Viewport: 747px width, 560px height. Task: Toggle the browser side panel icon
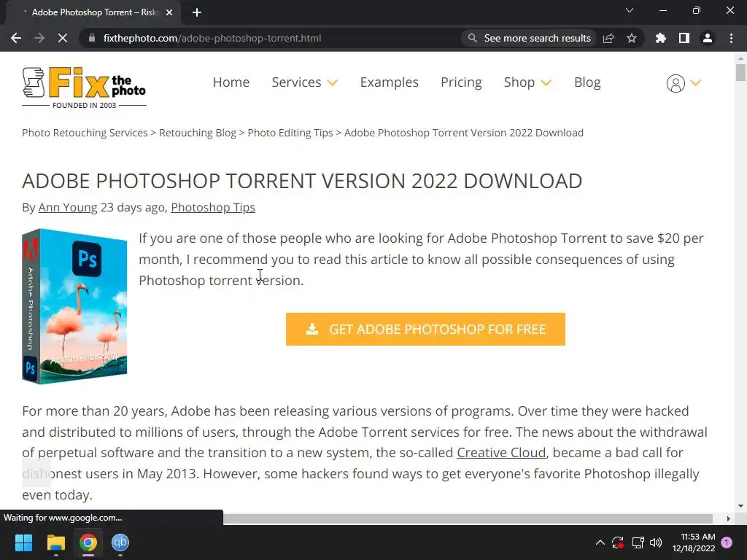pyautogui.click(x=684, y=38)
